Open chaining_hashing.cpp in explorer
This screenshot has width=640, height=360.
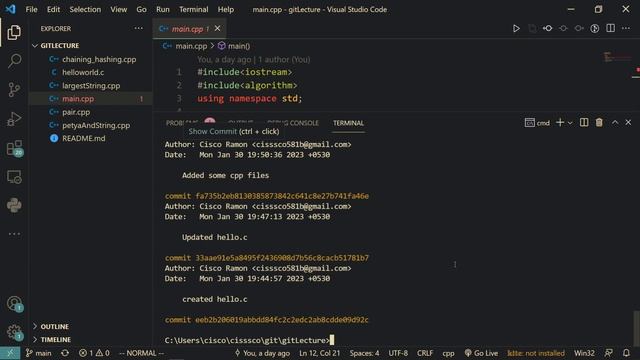click(x=99, y=59)
